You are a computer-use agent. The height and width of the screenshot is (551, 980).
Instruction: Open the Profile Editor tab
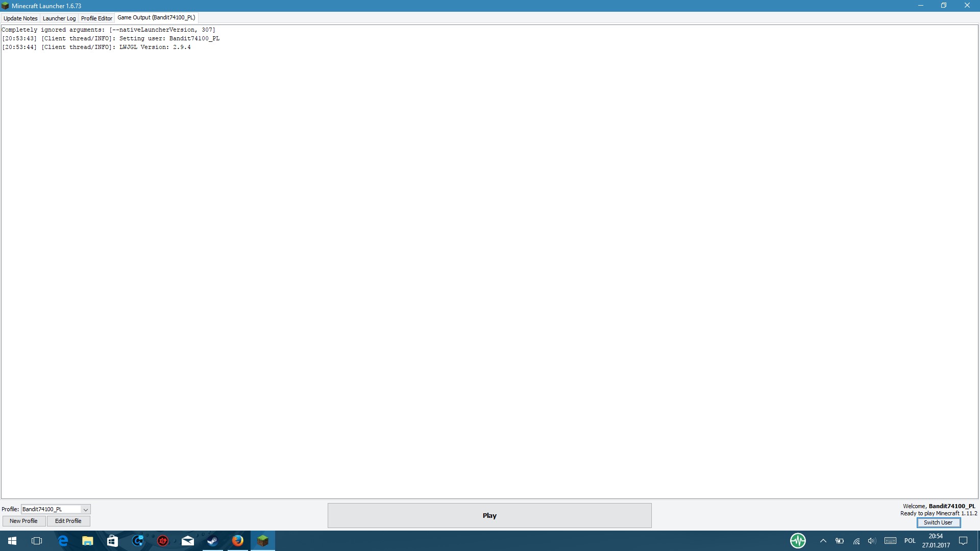click(96, 18)
